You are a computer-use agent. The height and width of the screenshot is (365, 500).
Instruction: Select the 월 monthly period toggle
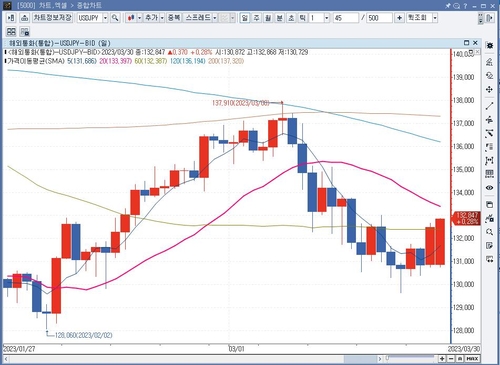point(268,18)
